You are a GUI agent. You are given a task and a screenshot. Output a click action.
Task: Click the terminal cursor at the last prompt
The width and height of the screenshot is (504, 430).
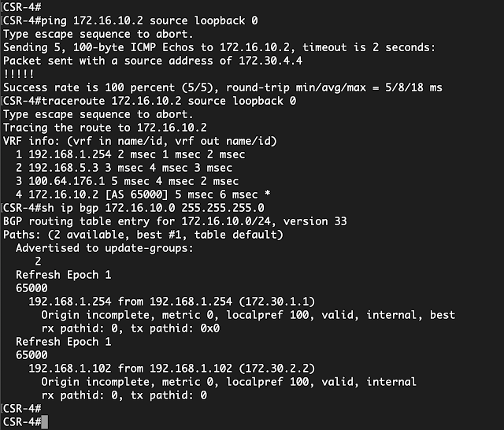point(46,422)
